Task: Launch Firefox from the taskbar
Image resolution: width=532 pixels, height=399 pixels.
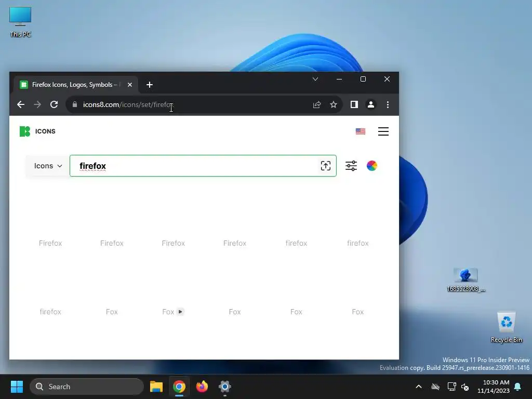Action: pyautogui.click(x=202, y=387)
